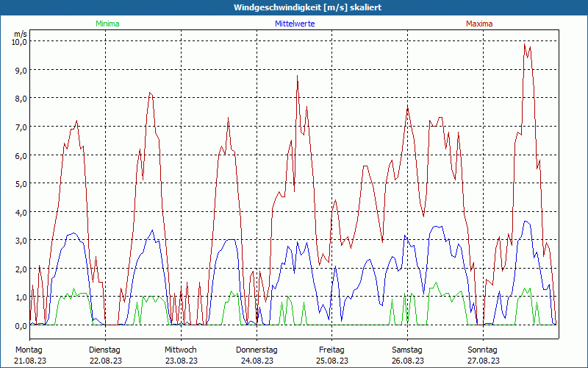Click the date 26.08.23
This screenshot has width=588, height=368.
pyautogui.click(x=408, y=361)
